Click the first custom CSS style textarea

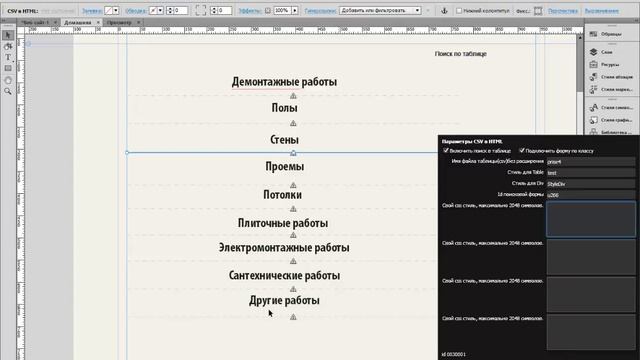click(591, 219)
